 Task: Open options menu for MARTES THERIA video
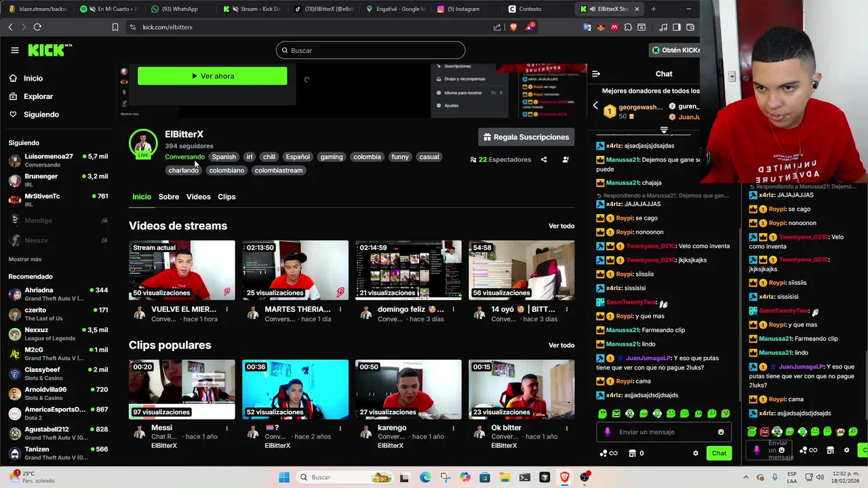click(340, 310)
